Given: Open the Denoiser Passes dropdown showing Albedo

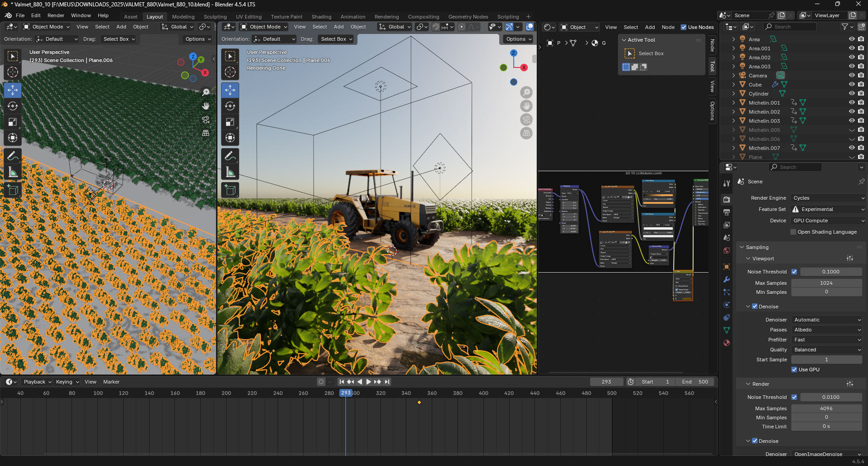Looking at the screenshot, I should pos(827,330).
